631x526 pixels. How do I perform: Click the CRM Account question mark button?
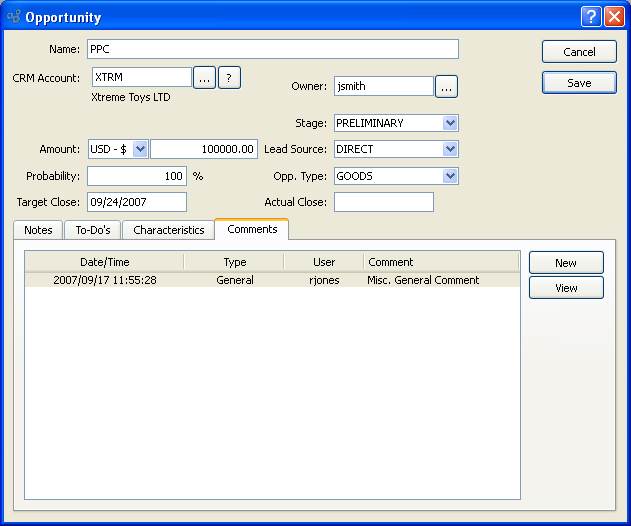(x=229, y=78)
